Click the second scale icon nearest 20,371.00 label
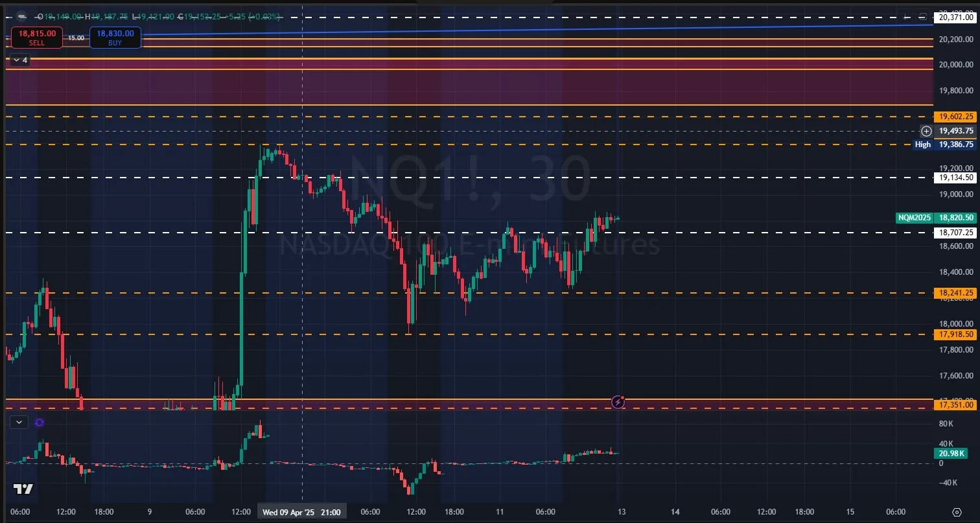Image resolution: width=980 pixels, height=523 pixels. tap(922, 17)
